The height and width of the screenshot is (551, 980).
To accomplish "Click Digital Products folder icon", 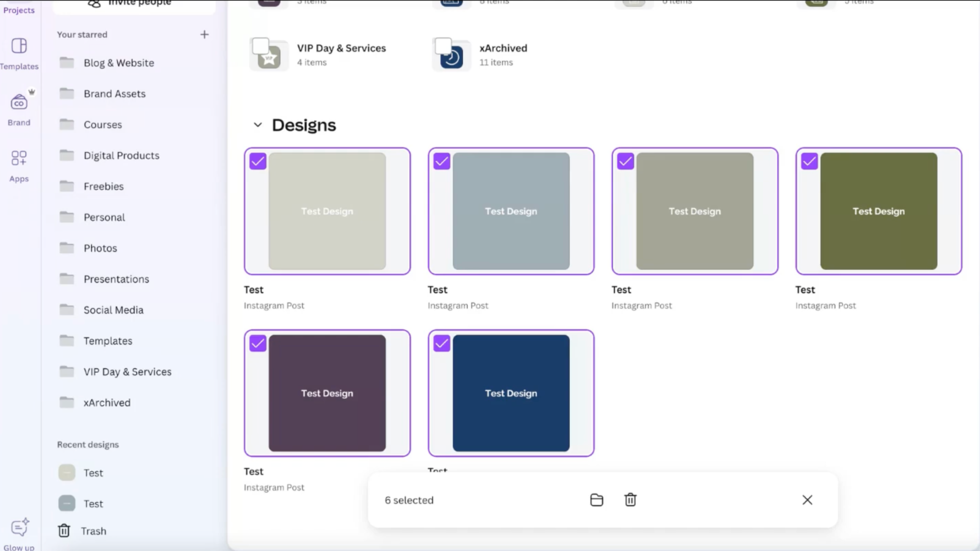I will pos(67,155).
